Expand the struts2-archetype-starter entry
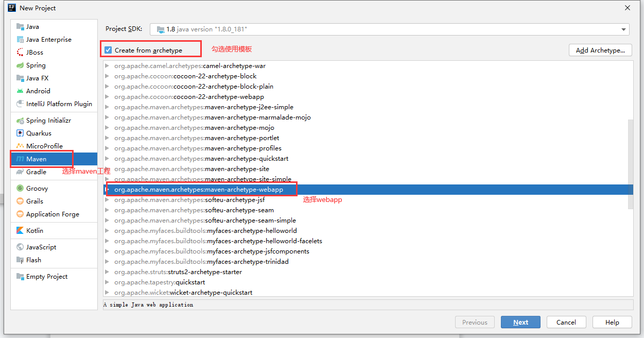 point(107,272)
